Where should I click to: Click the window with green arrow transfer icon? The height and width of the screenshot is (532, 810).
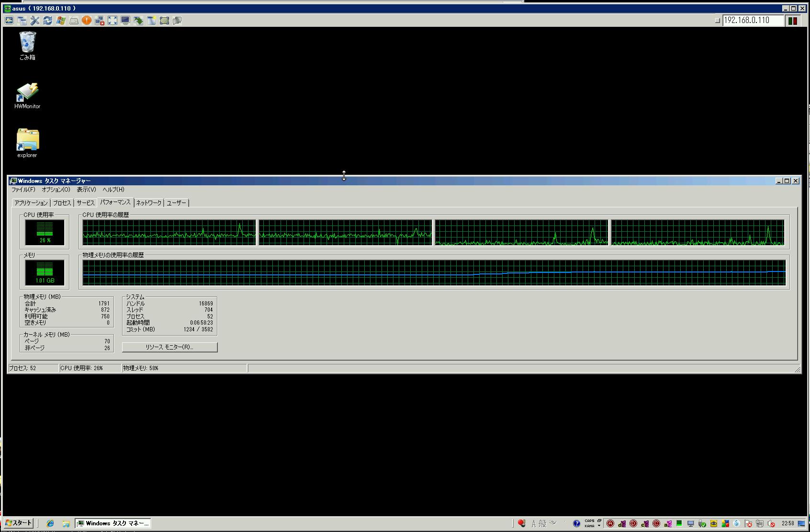click(x=138, y=20)
